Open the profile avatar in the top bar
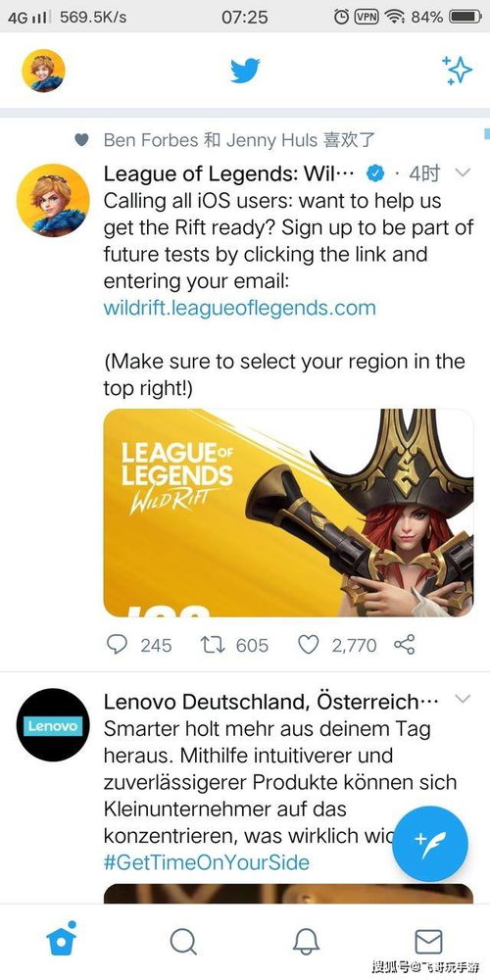 [44, 71]
